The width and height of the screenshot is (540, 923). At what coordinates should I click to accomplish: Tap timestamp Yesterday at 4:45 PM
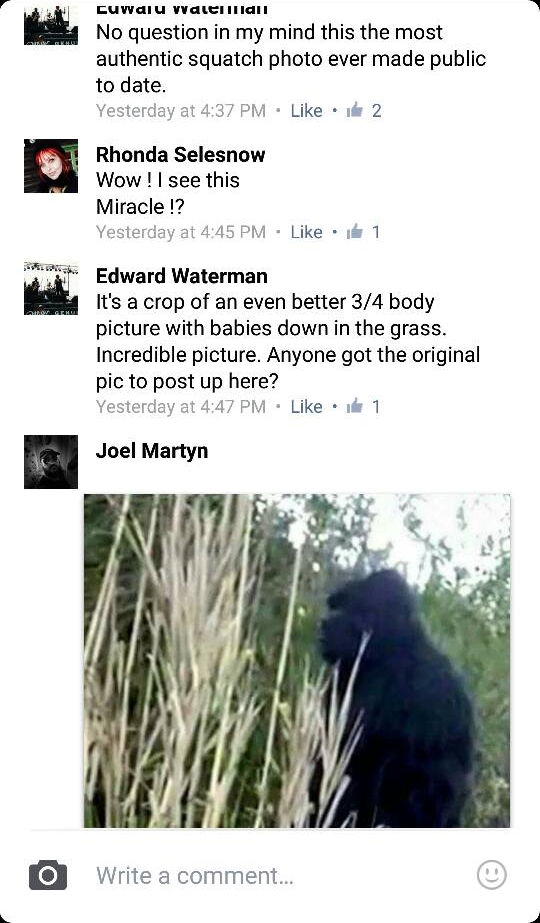coord(181,232)
